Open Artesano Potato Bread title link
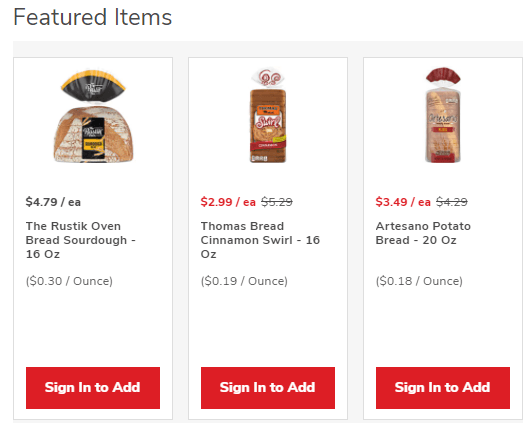Viewport: 523px width, 423px height. pos(423,233)
